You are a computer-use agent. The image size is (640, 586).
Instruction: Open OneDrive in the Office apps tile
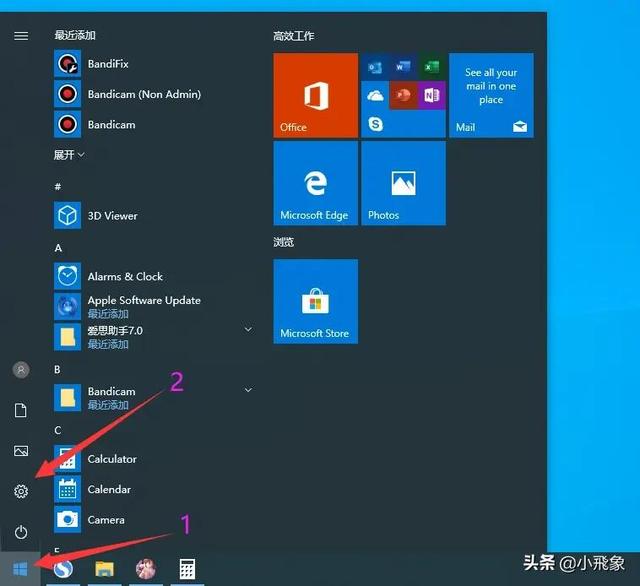coord(375,95)
